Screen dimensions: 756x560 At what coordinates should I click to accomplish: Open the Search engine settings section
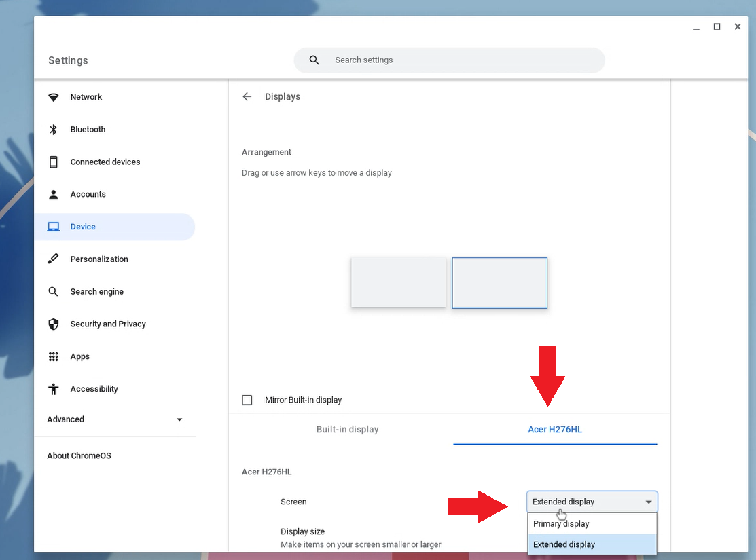(96, 292)
